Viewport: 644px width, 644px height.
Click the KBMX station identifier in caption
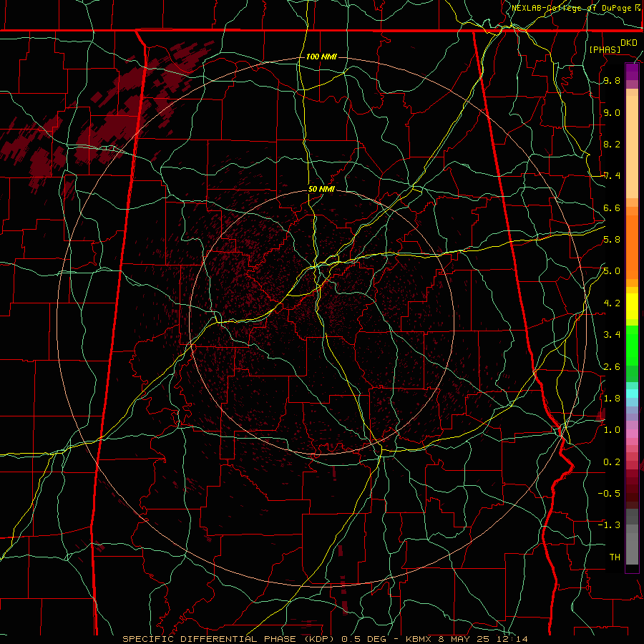click(419, 639)
